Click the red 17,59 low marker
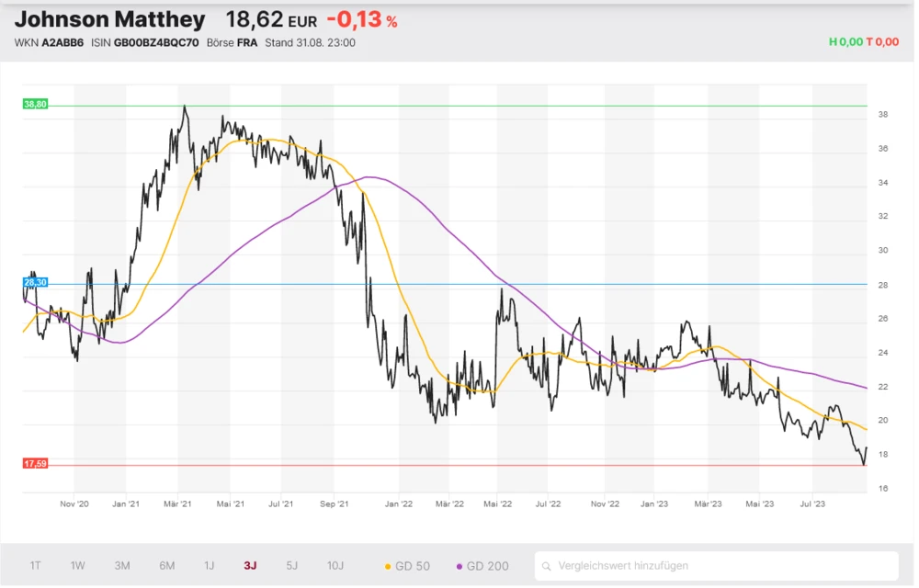The height and width of the screenshot is (588, 919). tap(35, 464)
